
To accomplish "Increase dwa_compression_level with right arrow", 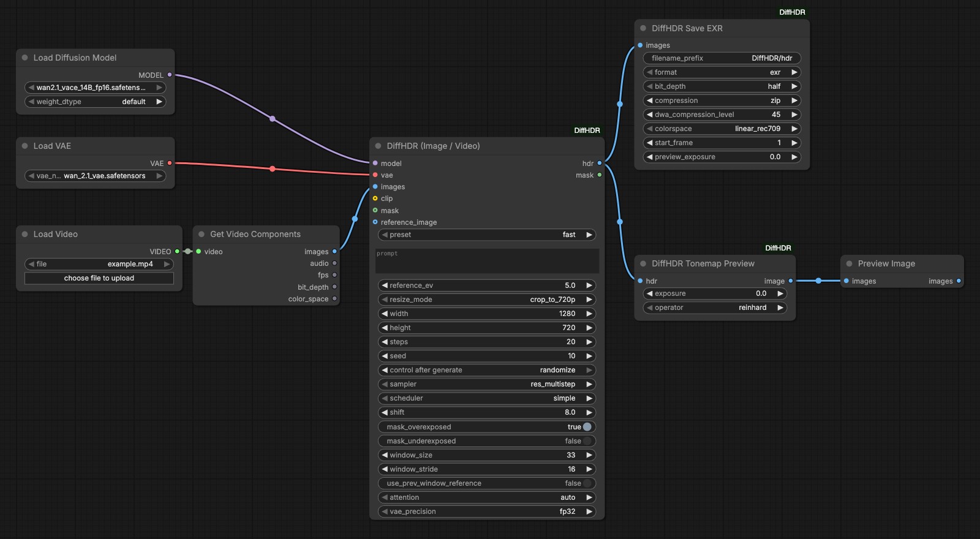I will (794, 115).
